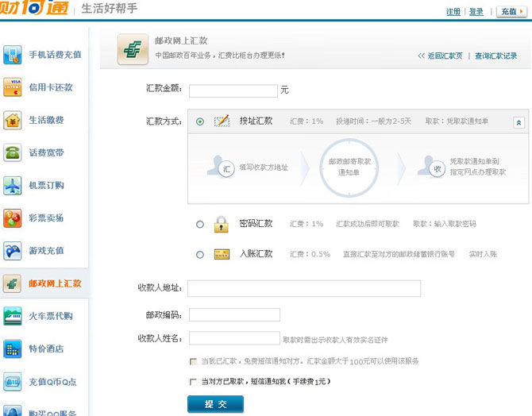Click the 彩票卖场 lottery balls icon

[13, 218]
